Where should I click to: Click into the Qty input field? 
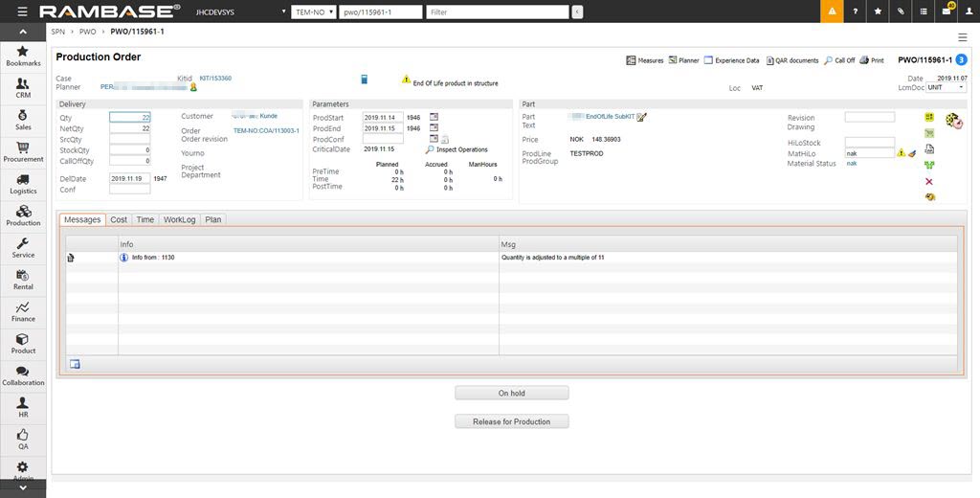click(x=129, y=117)
